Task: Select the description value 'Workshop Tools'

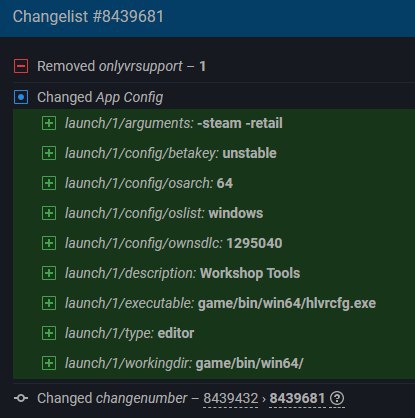Action: pos(250,273)
